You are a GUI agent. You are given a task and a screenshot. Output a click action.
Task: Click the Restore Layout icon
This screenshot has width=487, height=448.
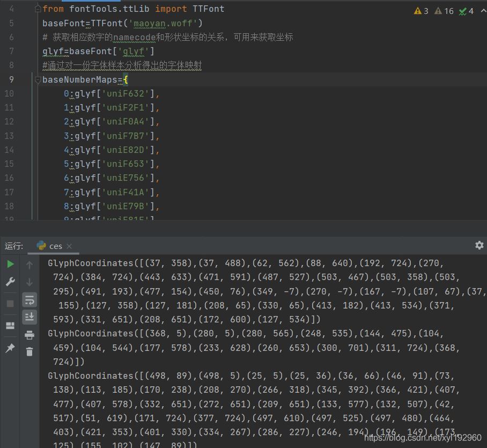(10, 326)
